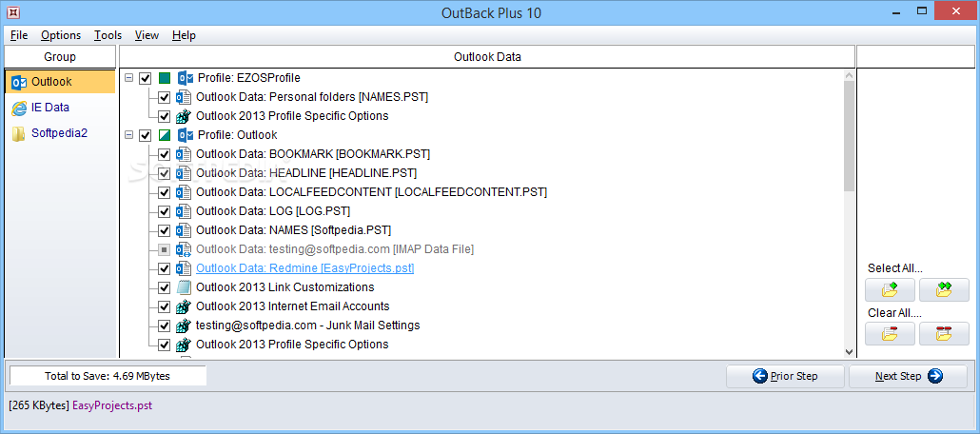The width and height of the screenshot is (980, 434).
Task: Click the Outlook Data column header
Action: coord(487,57)
